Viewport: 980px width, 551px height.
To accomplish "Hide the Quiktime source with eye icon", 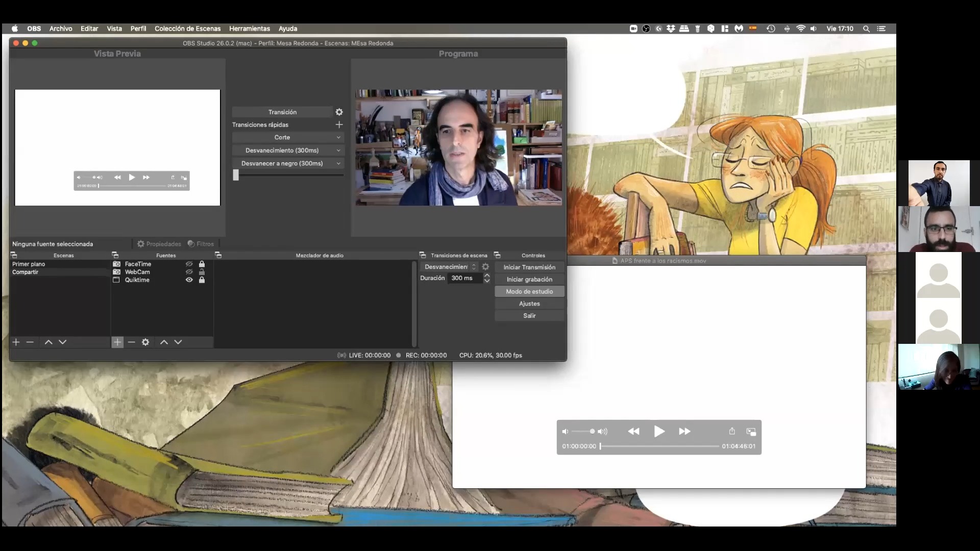I will coord(189,280).
